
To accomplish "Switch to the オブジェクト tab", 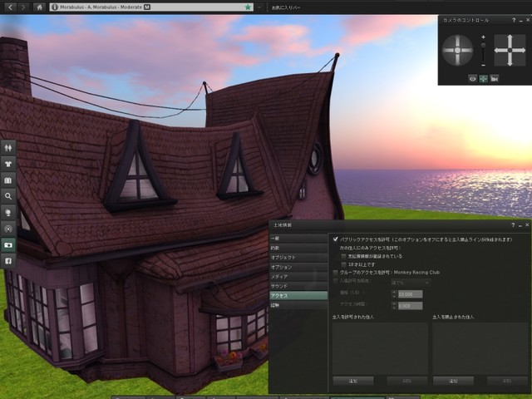I will pyautogui.click(x=298, y=258).
